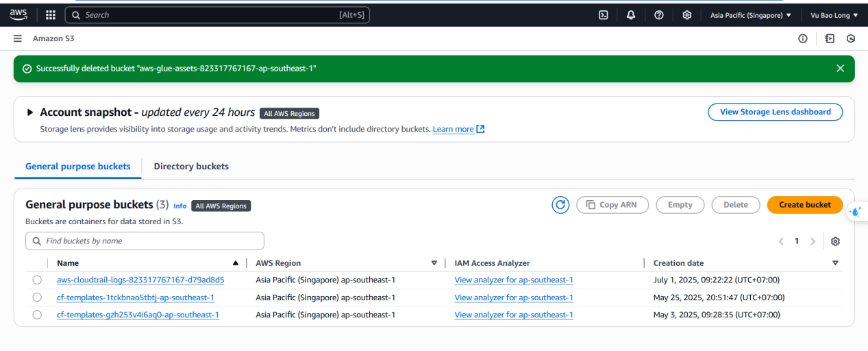Refresh the buckets list
The image size is (868, 351).
pyautogui.click(x=560, y=204)
